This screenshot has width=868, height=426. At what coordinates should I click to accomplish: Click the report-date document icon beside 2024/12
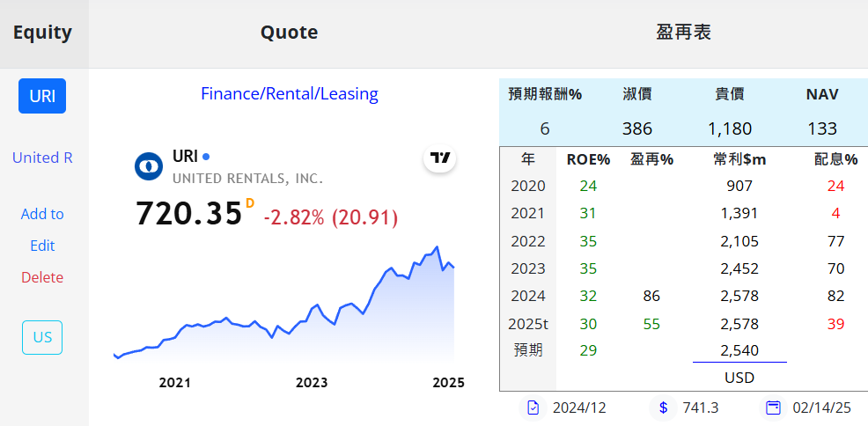pyautogui.click(x=533, y=408)
